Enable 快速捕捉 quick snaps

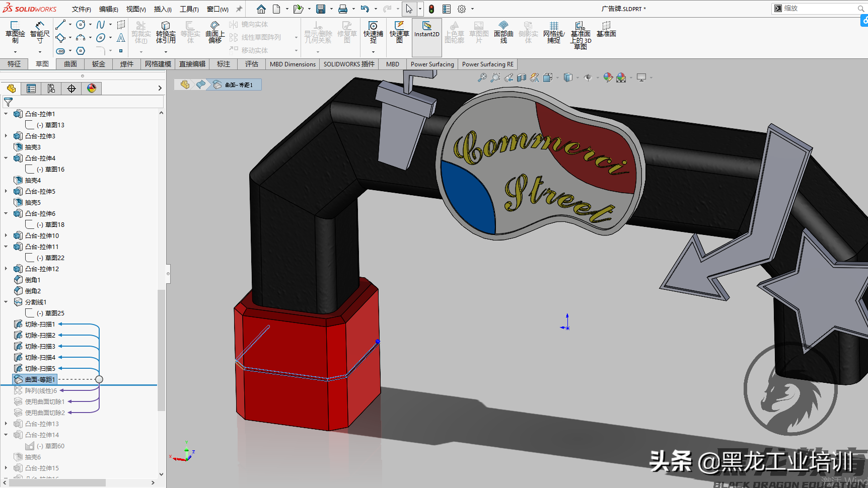(x=373, y=33)
